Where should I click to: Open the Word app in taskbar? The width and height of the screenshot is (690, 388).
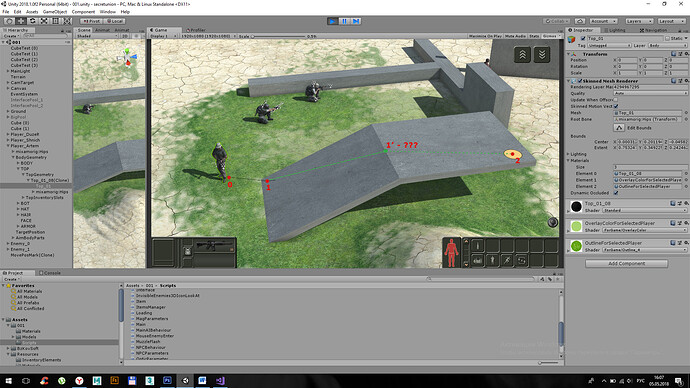(202, 381)
